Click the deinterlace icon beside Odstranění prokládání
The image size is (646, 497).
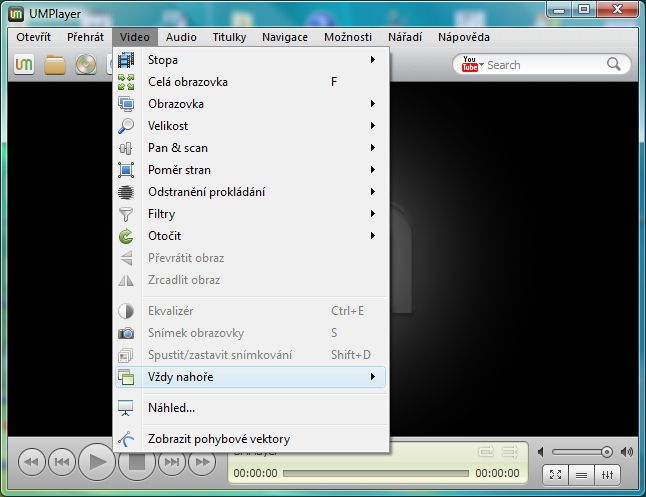(126, 192)
